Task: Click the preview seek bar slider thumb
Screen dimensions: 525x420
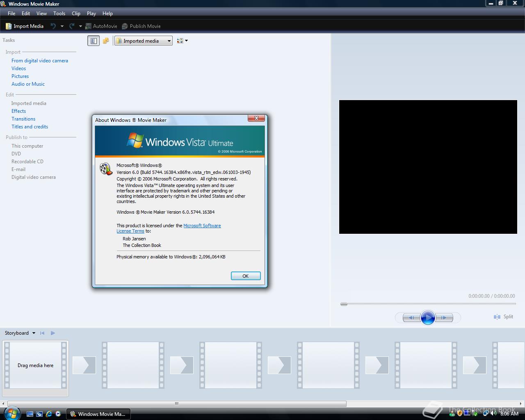Action: click(x=344, y=304)
